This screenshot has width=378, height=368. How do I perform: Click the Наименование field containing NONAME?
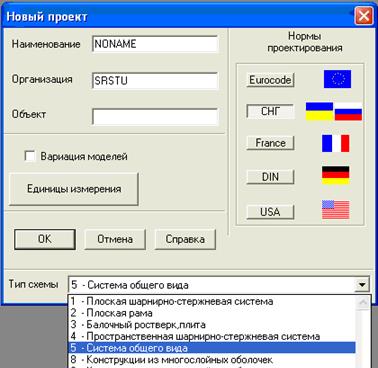point(155,44)
